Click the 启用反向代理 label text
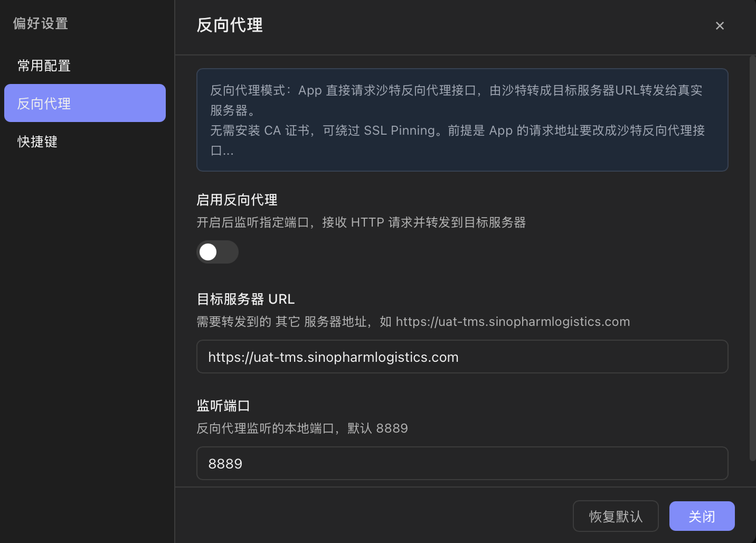756x543 pixels. 237,200
